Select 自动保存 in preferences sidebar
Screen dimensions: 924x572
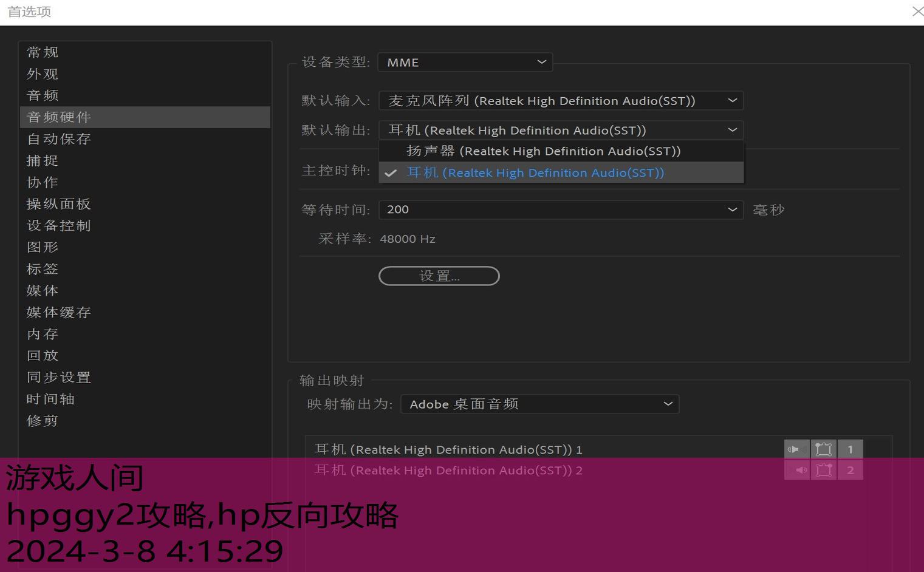pos(145,139)
